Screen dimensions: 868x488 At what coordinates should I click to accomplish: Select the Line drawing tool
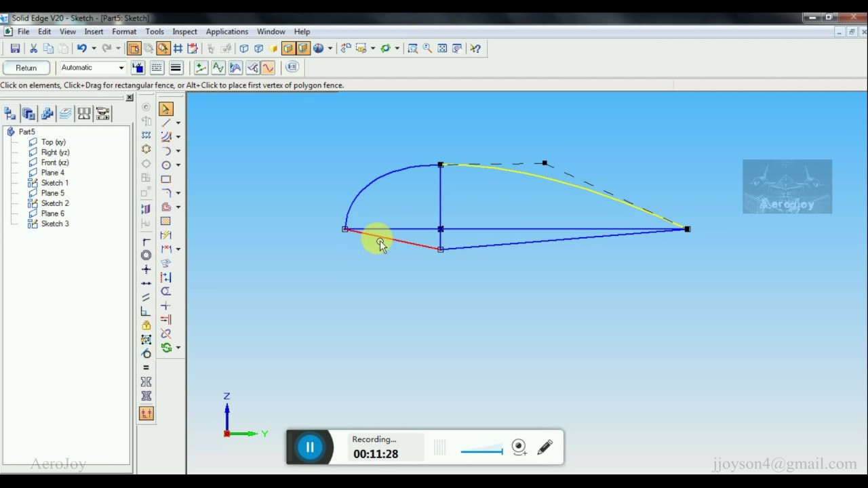pos(165,123)
